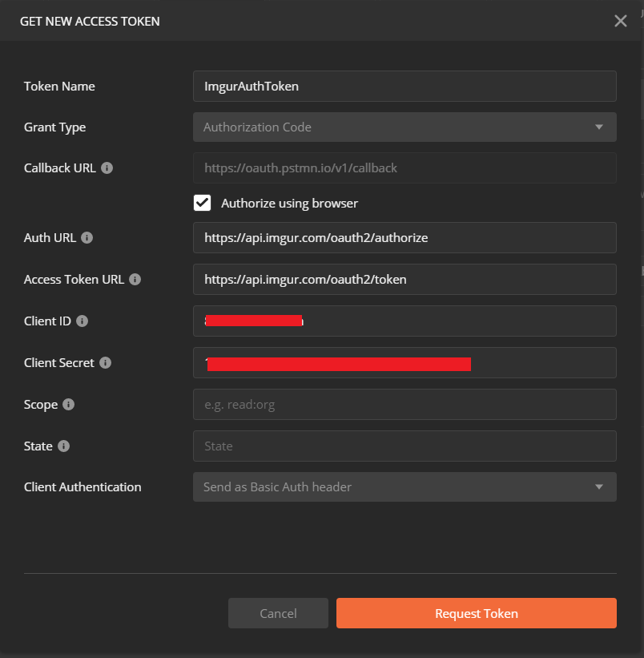This screenshot has height=658, width=644.
Task: Click the Scope info icon
Action: coord(68,404)
